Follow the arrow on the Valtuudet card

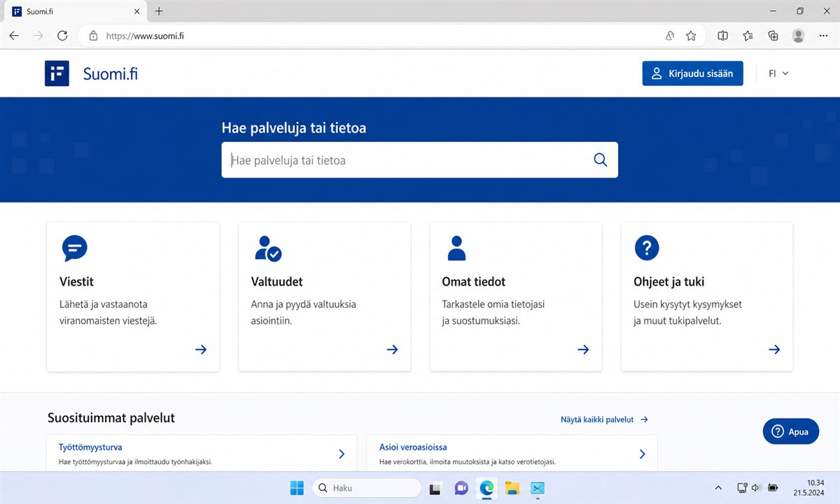(392, 349)
